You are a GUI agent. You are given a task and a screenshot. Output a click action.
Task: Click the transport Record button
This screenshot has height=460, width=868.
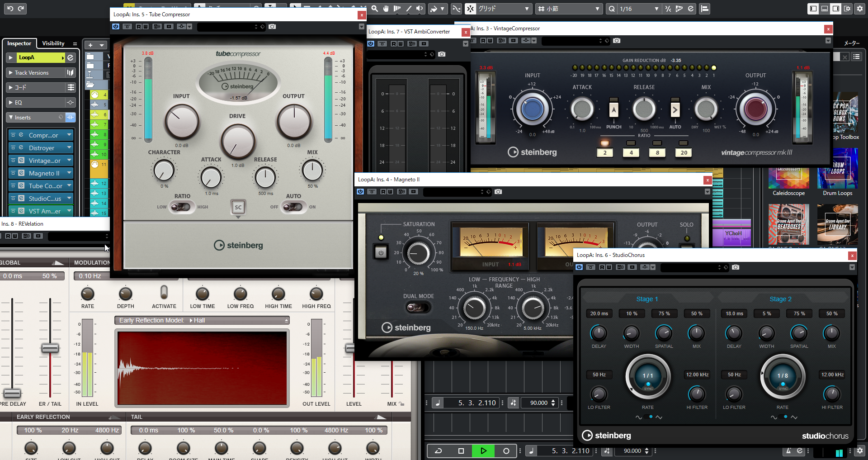(506, 451)
